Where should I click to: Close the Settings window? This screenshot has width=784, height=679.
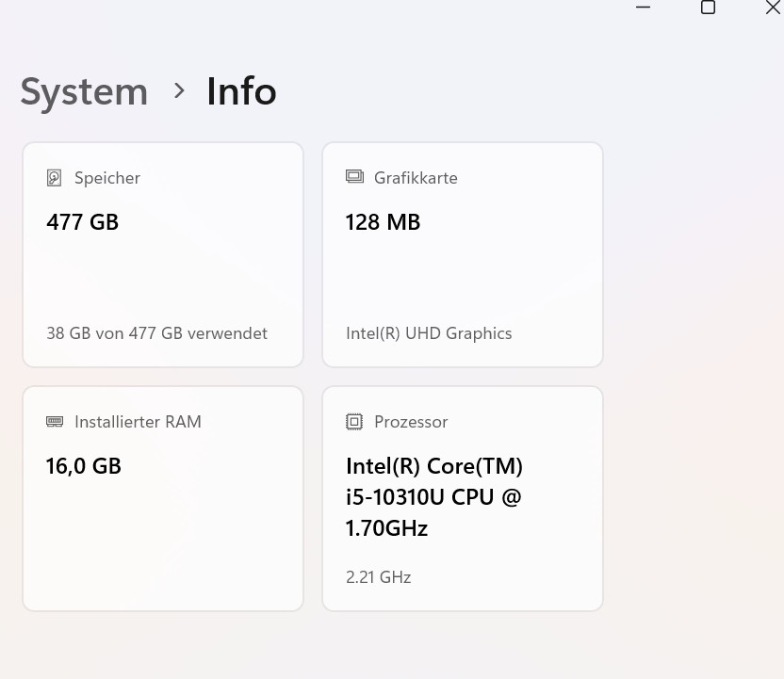point(773,8)
